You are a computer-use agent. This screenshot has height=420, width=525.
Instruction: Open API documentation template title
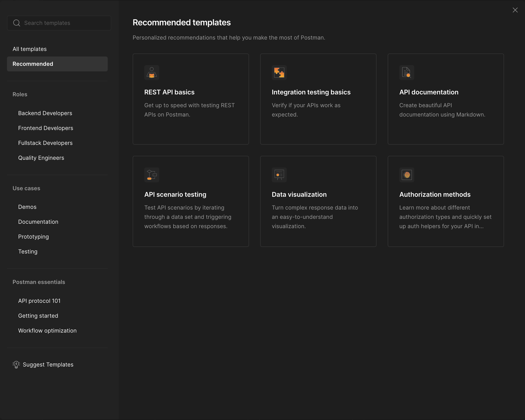(x=429, y=92)
